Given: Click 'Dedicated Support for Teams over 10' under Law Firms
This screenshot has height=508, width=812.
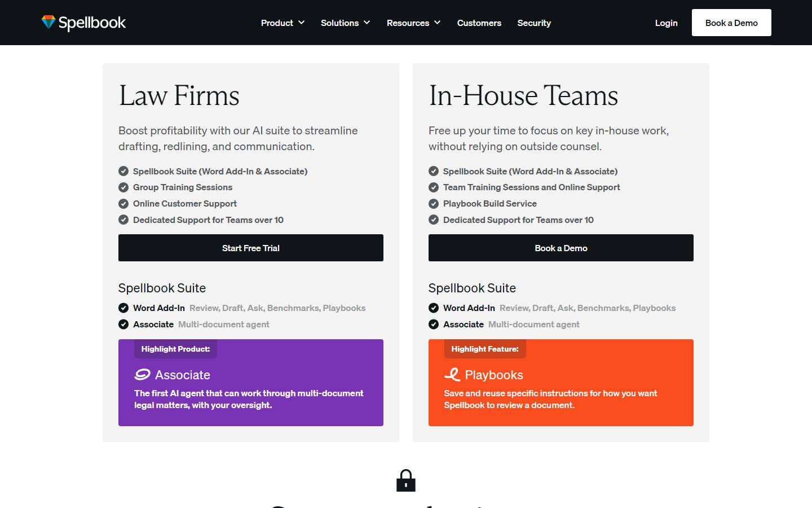Looking at the screenshot, I should [x=208, y=220].
